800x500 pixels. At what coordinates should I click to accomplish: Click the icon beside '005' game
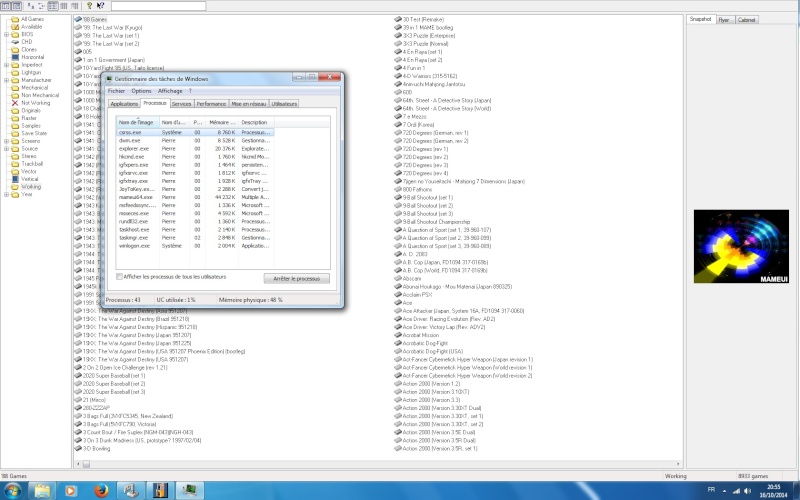click(x=78, y=52)
